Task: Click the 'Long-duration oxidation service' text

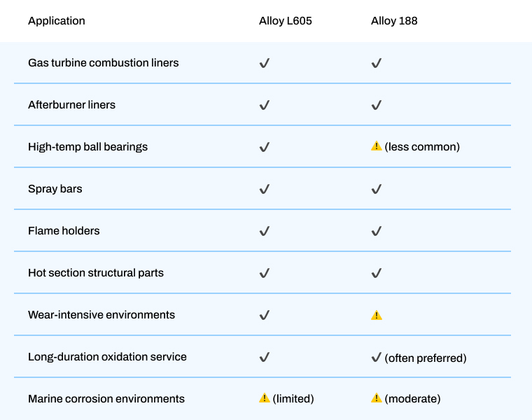Action: [x=107, y=357]
